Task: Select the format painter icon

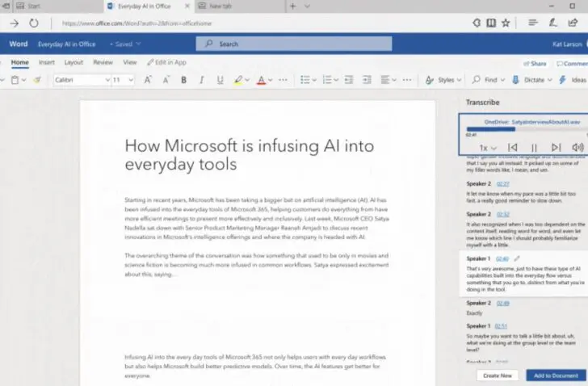Action: click(37, 80)
